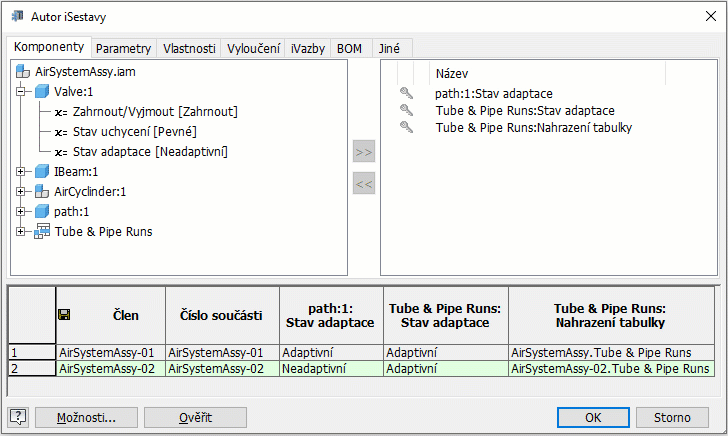
Task: Select Zahrnout/Vyjmout [Zahrnout] item
Action: (155, 111)
